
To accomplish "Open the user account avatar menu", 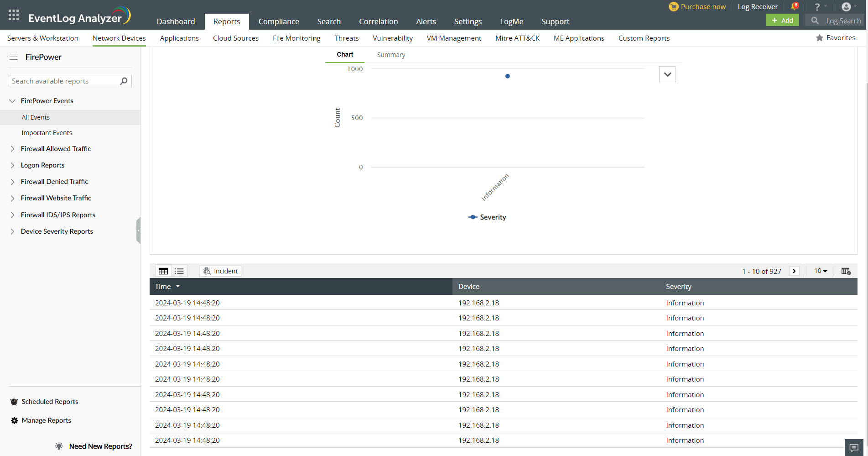I will coord(846,7).
